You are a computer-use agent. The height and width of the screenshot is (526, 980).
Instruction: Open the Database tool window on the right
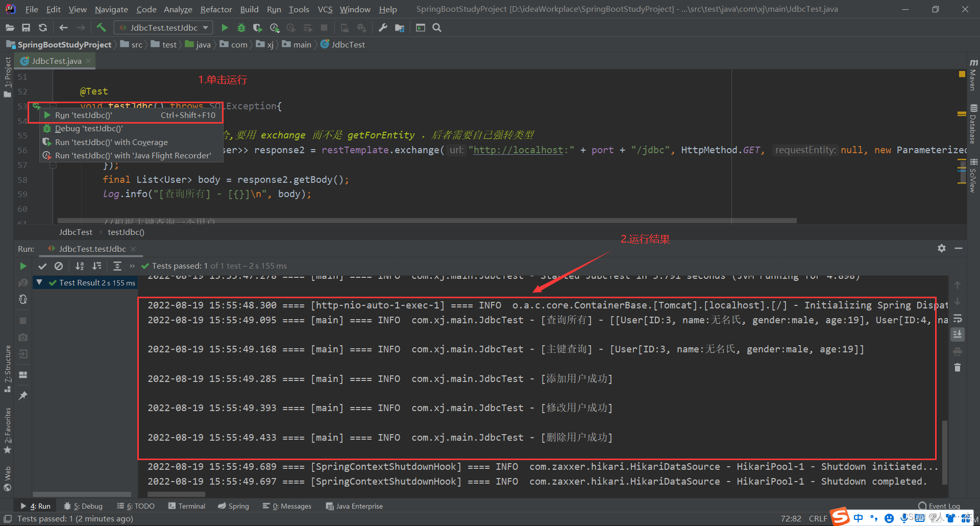click(973, 123)
